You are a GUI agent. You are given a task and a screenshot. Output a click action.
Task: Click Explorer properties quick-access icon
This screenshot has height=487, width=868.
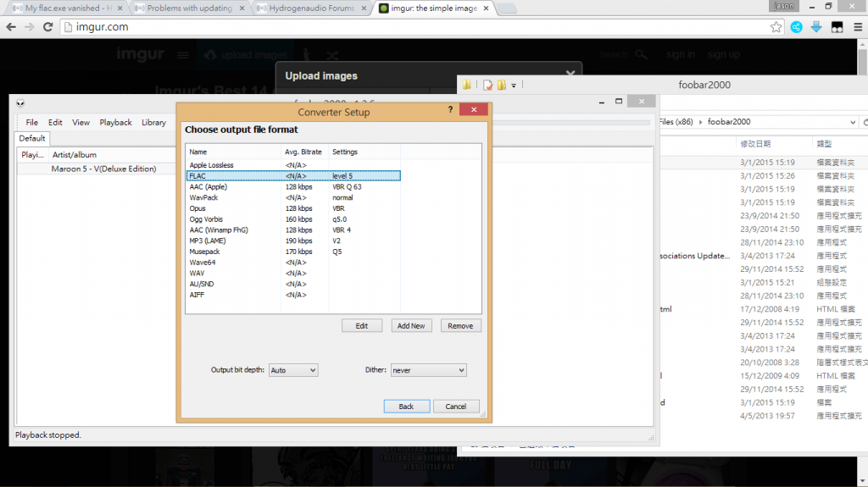tap(487, 85)
